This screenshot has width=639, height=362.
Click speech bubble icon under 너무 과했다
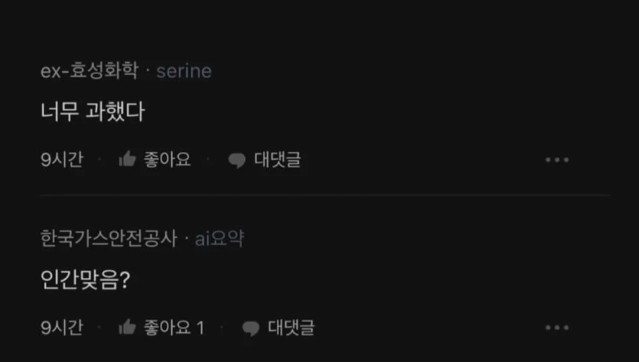pos(237,160)
